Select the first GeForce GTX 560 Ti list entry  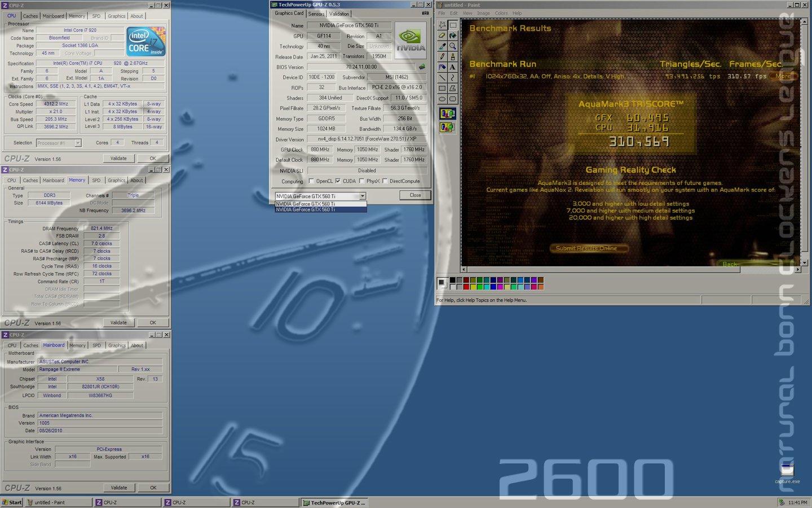[321, 204]
